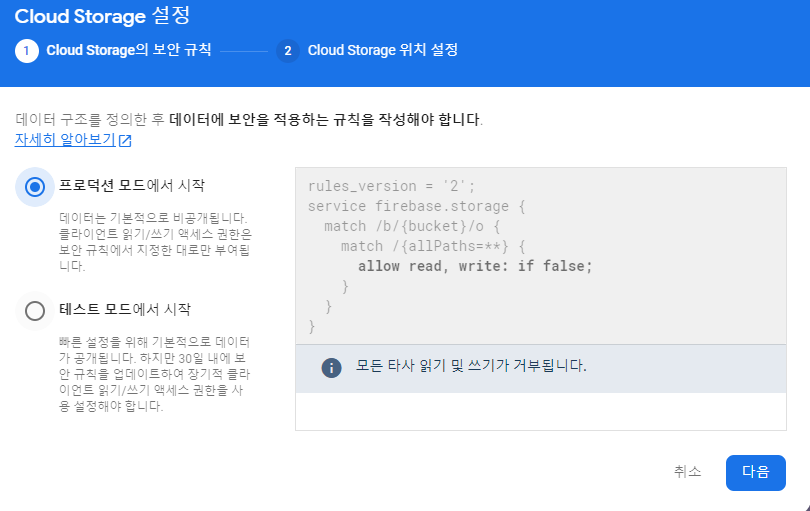The height and width of the screenshot is (511, 810).
Task: Click the 다음 button
Action: (755, 472)
